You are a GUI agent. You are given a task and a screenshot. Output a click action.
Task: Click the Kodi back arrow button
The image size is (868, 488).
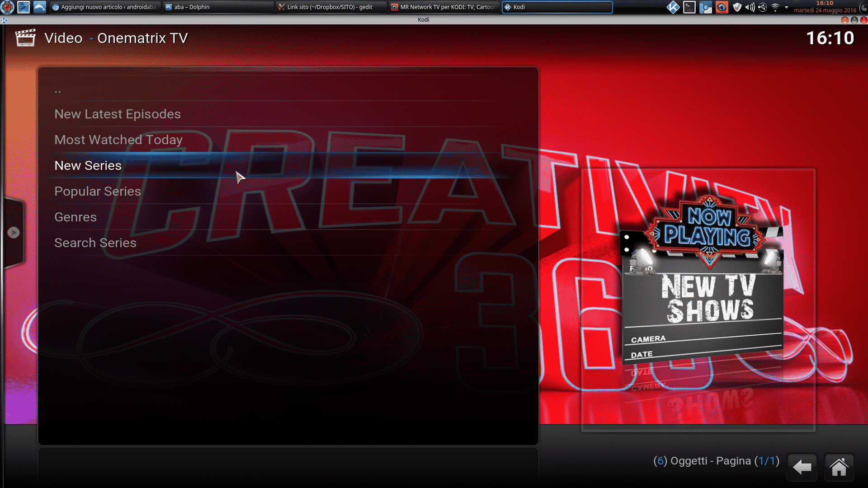pyautogui.click(x=802, y=467)
